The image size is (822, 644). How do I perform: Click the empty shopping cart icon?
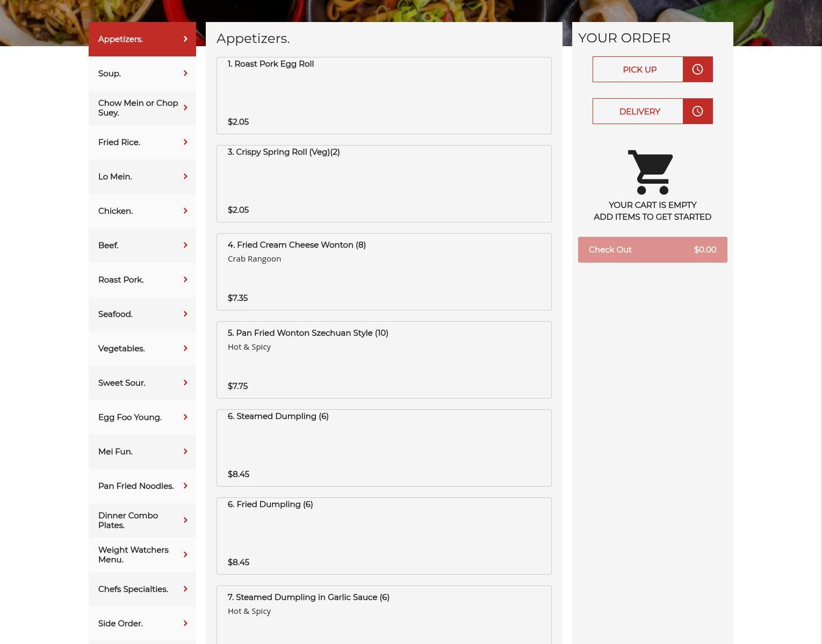click(651, 172)
